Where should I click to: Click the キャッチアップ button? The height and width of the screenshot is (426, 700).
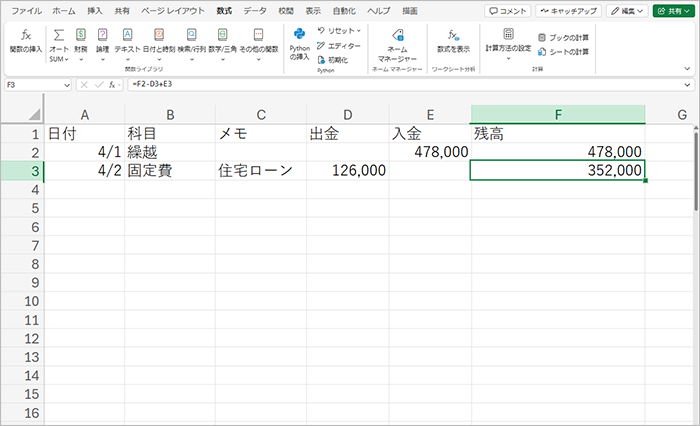click(568, 11)
